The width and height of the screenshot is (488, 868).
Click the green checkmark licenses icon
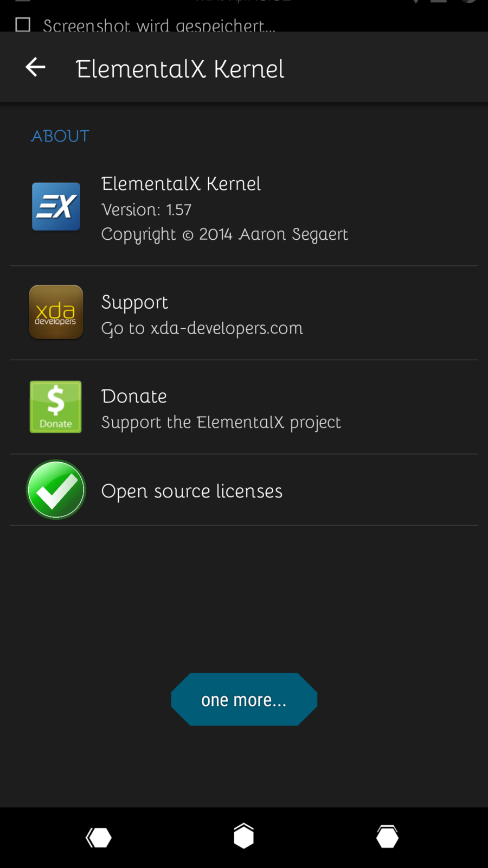click(56, 490)
